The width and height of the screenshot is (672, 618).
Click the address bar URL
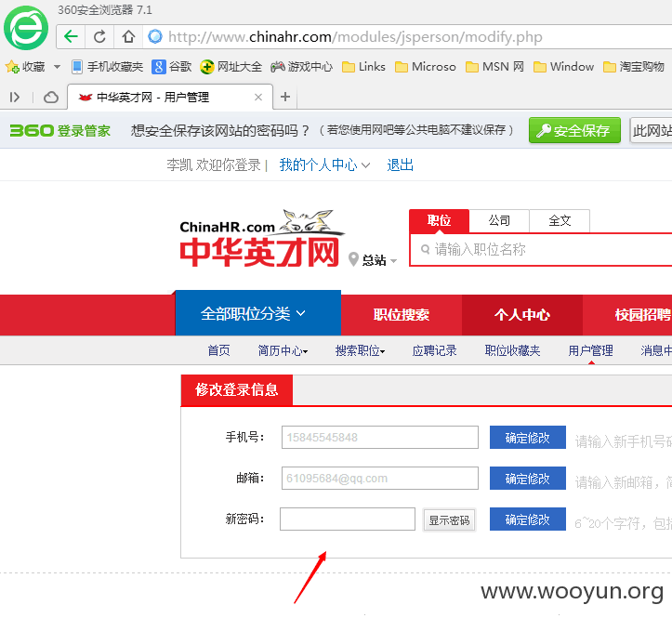coord(355,37)
